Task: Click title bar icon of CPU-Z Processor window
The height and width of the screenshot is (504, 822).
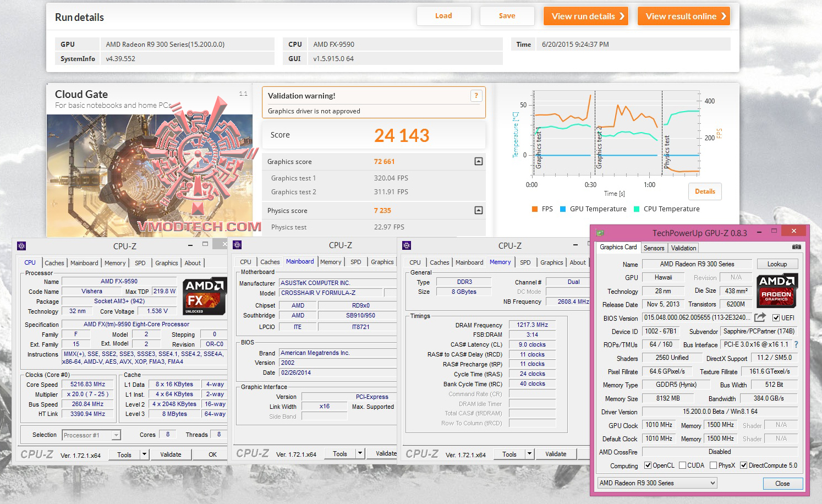Action: point(21,246)
